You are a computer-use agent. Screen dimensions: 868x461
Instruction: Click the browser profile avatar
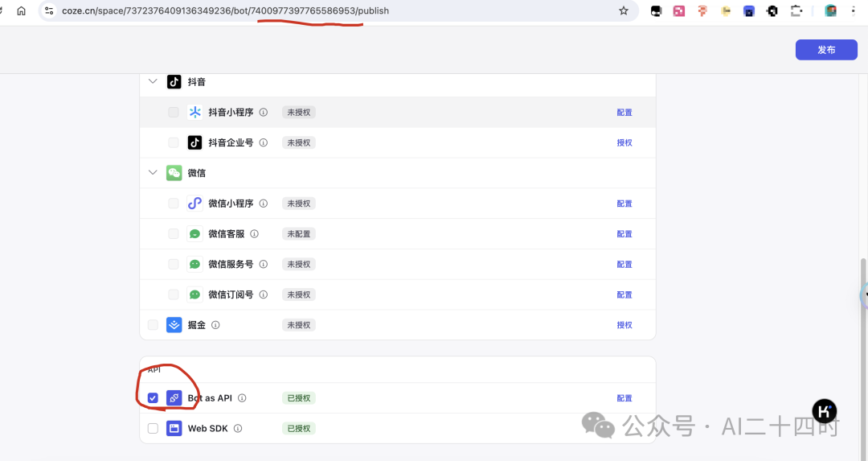tap(830, 10)
